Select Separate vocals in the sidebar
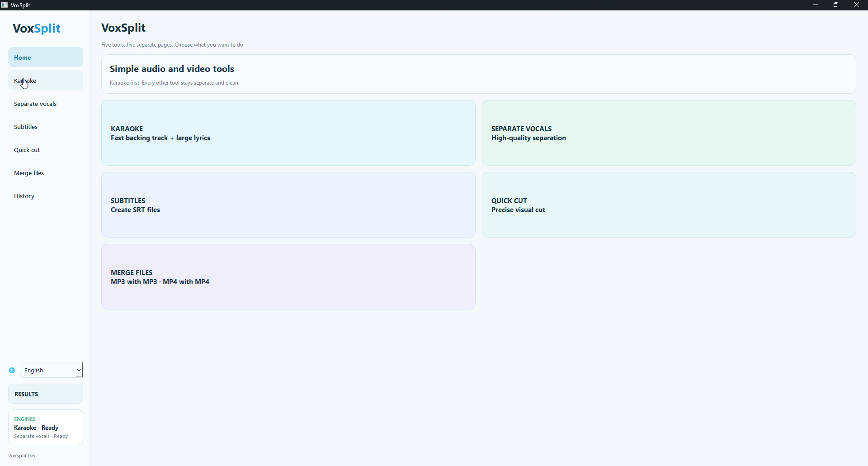Image resolution: width=868 pixels, height=466 pixels. (x=46, y=104)
